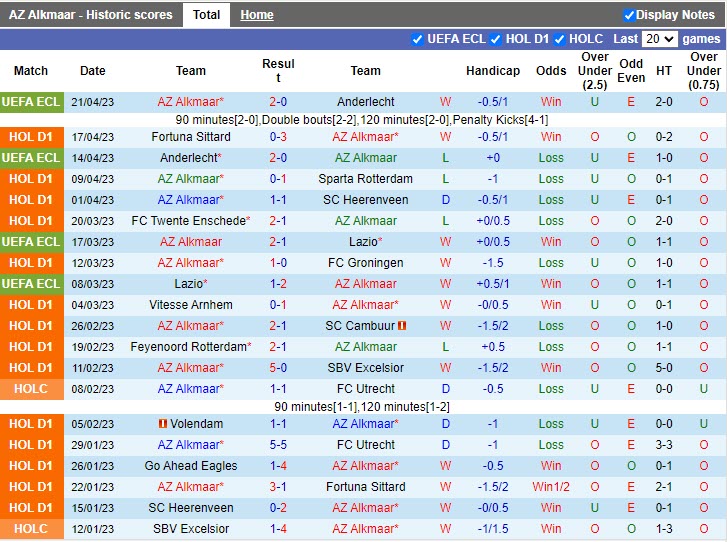
Task: Uncheck the HOLC competition checkbox
Action: [x=560, y=39]
